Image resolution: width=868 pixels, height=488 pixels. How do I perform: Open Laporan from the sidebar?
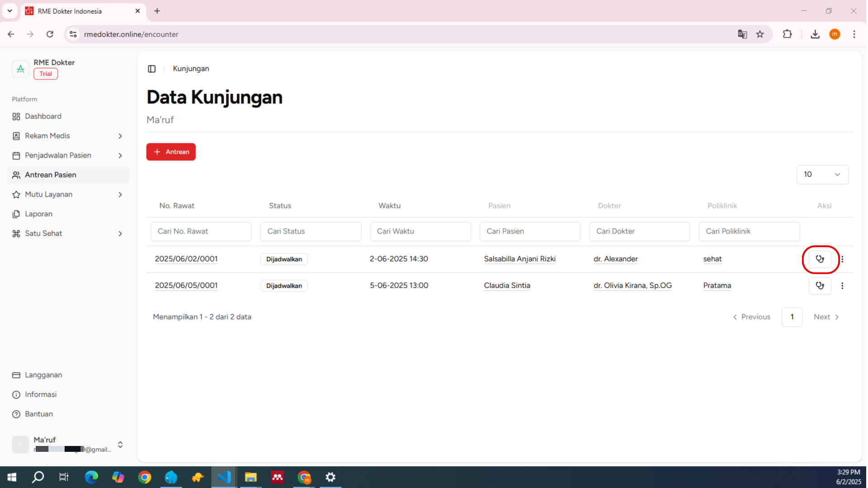(x=38, y=214)
